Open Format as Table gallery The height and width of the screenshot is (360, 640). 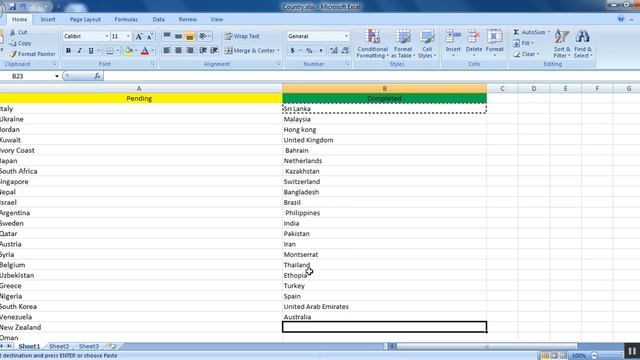click(403, 43)
